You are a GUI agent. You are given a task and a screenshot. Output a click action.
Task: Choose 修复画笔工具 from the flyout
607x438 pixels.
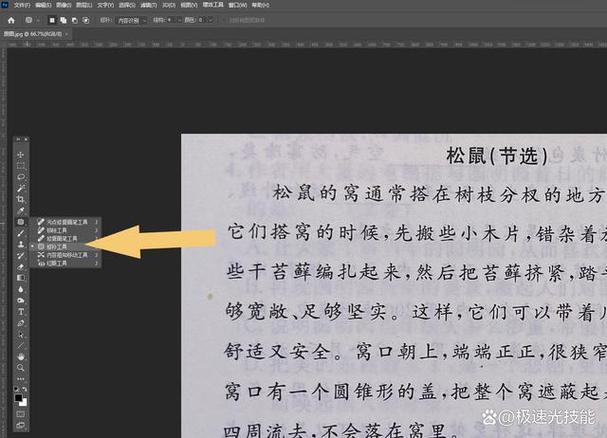point(66,238)
